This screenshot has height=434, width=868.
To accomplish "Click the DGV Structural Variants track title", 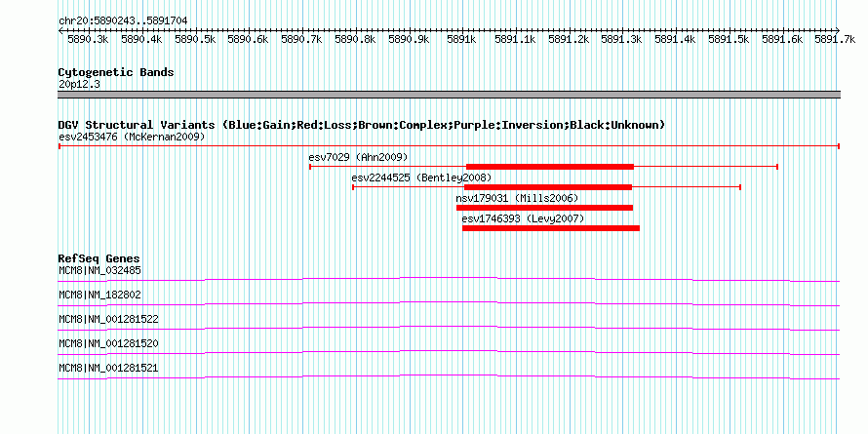I will [362, 125].
